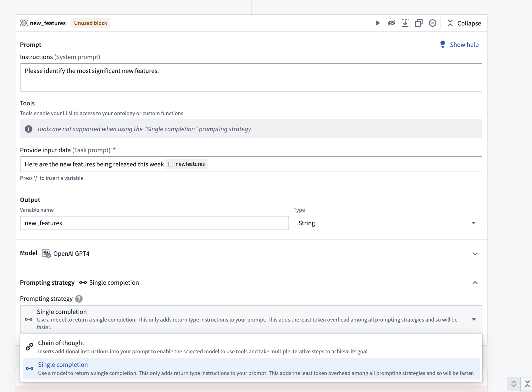Remove the block using the circled minus icon
The image size is (532, 392).
tap(433, 23)
